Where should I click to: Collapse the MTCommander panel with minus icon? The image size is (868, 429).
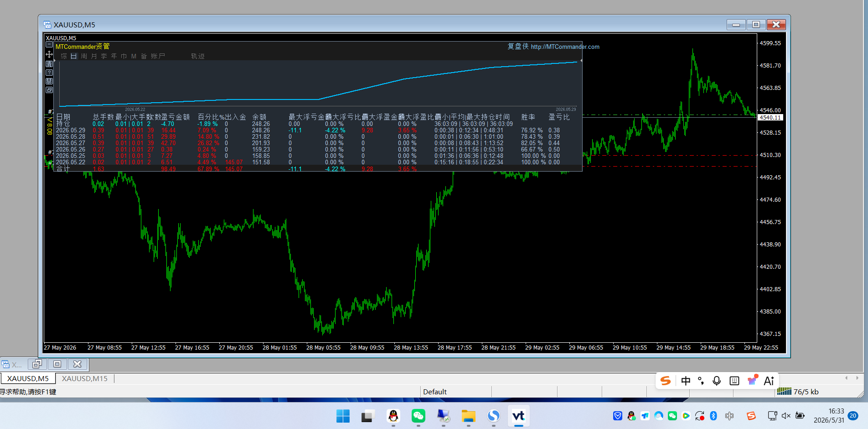(x=49, y=45)
